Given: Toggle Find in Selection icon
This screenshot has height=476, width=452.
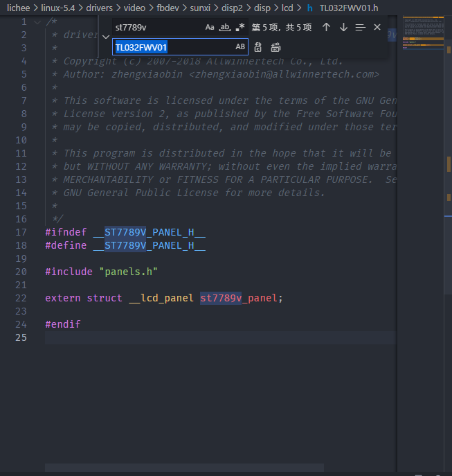Looking at the screenshot, I should click(360, 27).
